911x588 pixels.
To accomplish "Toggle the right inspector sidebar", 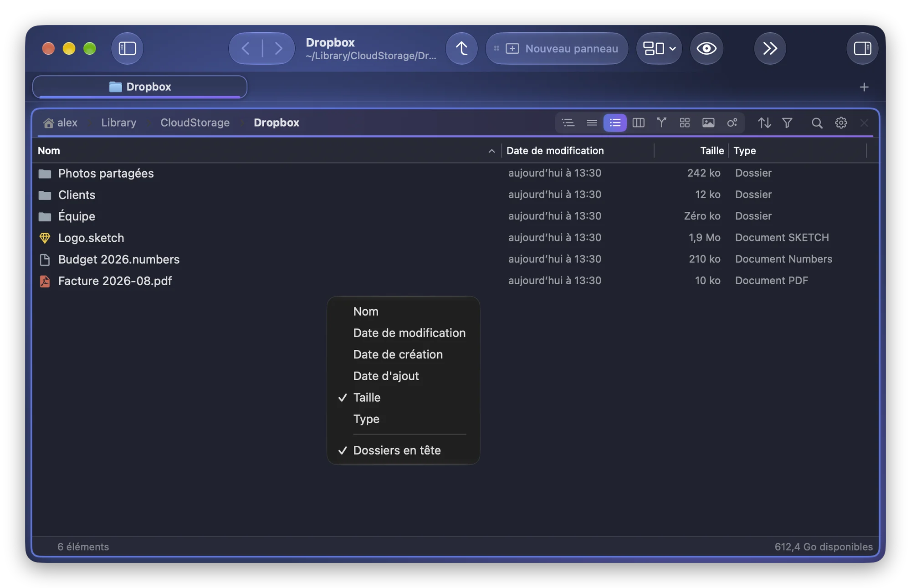I will [862, 48].
